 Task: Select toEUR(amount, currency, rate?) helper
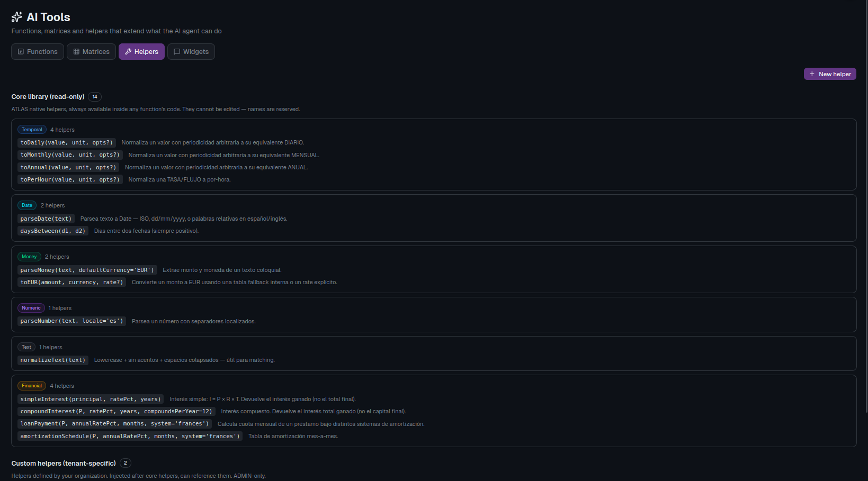[x=71, y=283]
